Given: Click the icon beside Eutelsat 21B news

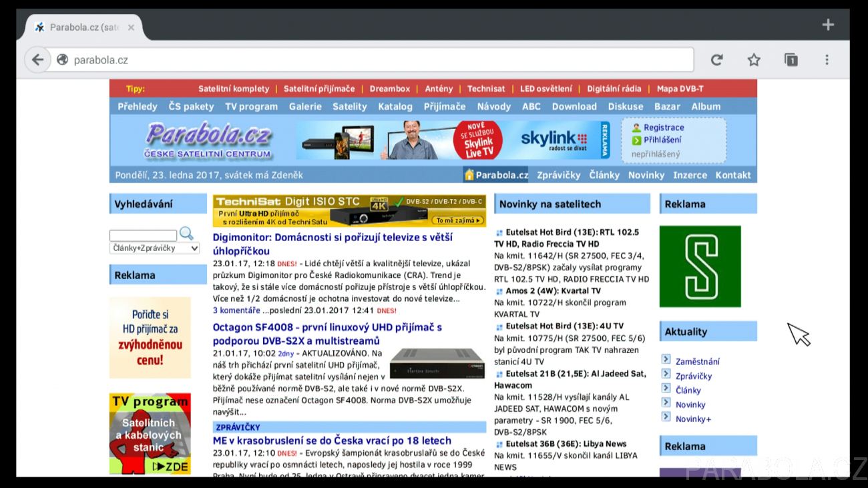Looking at the screenshot, I should pos(499,375).
